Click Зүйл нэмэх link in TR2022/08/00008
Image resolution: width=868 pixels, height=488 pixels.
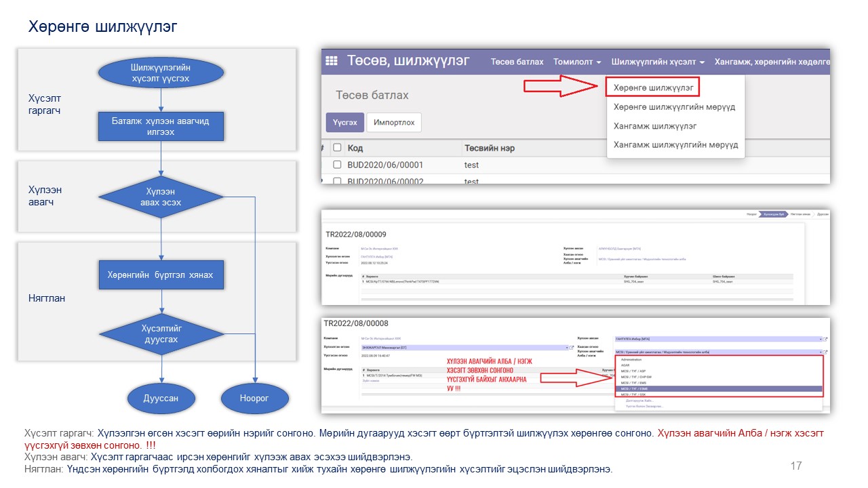(370, 380)
